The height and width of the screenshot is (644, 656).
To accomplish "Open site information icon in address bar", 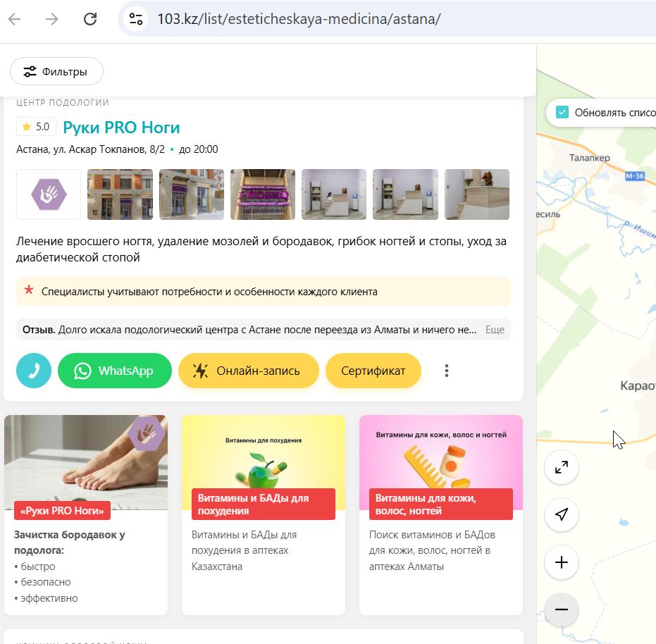I will [136, 19].
